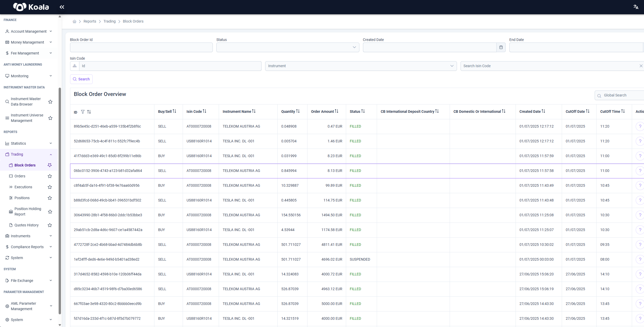The image size is (644, 327).
Task: Open the Instrument dropdown
Action: [361, 66]
